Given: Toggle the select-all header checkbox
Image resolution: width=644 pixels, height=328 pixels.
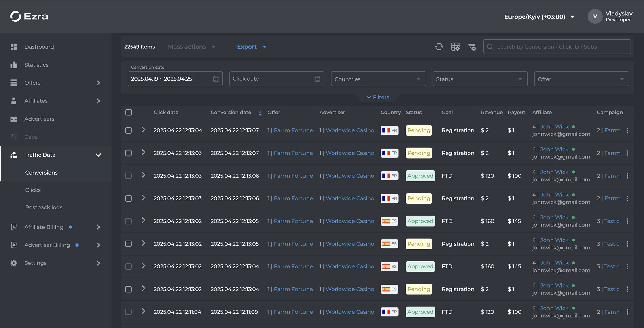Looking at the screenshot, I should tap(129, 112).
